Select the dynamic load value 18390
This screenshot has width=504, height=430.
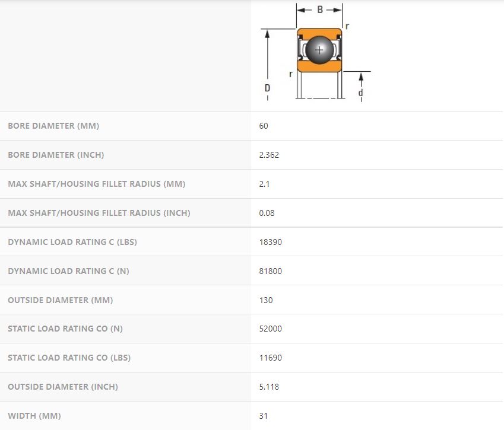tap(270, 242)
